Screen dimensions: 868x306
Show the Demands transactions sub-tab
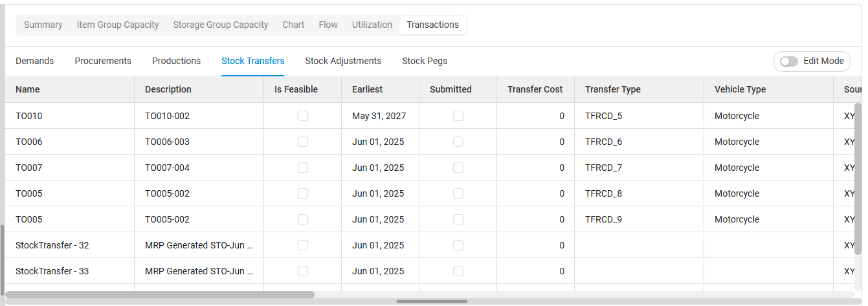(35, 61)
